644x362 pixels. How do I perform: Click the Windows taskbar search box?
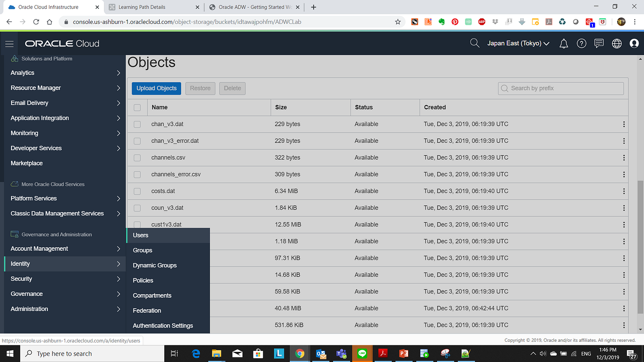92,353
